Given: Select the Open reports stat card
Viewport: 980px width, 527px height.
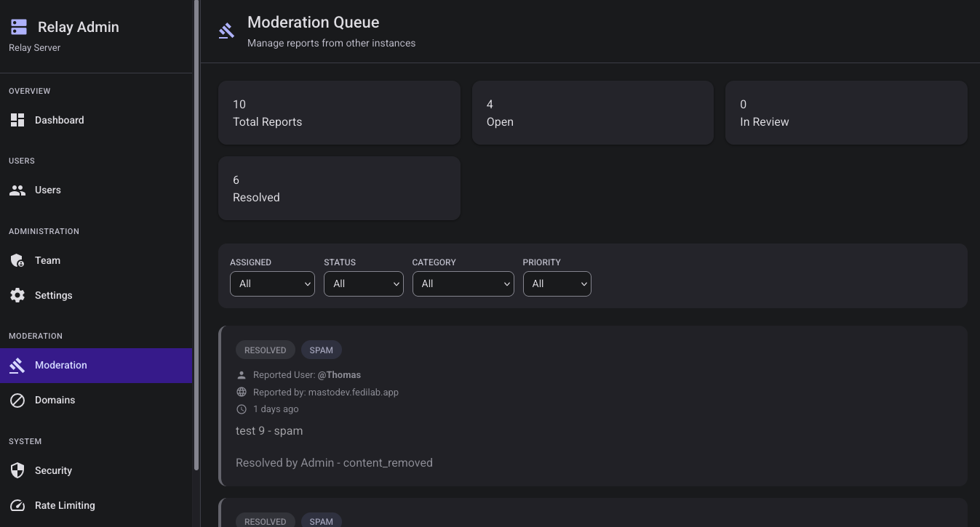Looking at the screenshot, I should point(592,113).
